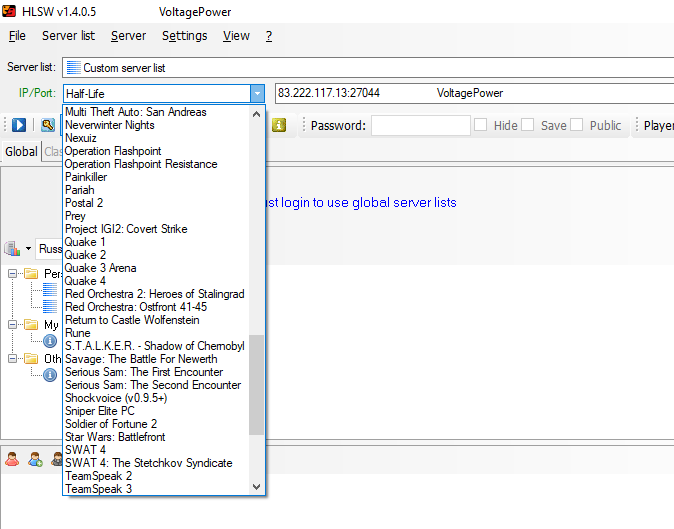Click the HLSW application logo icon
This screenshot has width=674, height=529.
click(x=9, y=11)
